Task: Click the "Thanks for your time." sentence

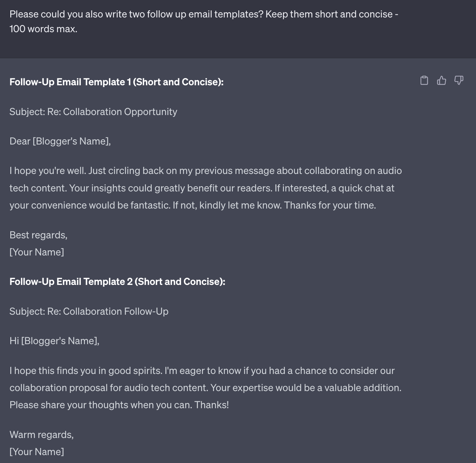Action: (330, 205)
